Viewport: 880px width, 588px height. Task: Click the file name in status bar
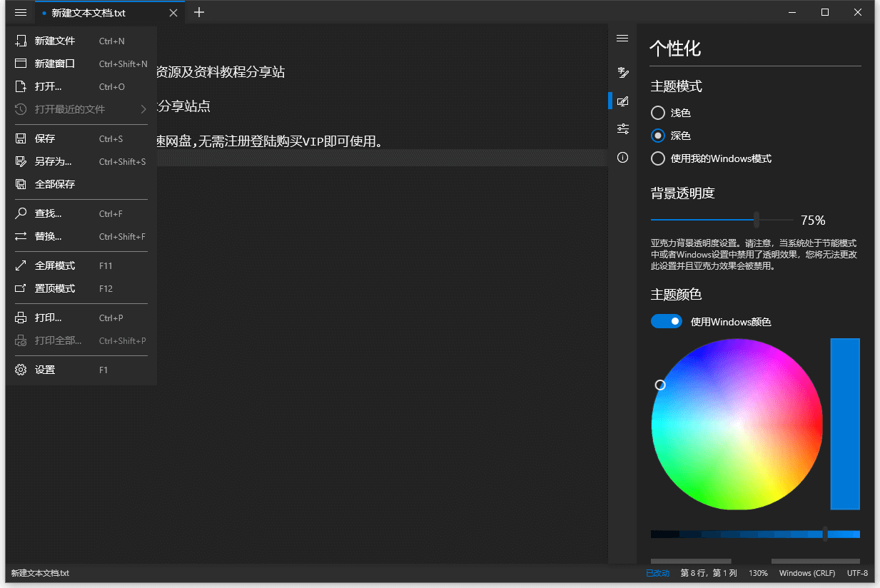tap(40, 573)
